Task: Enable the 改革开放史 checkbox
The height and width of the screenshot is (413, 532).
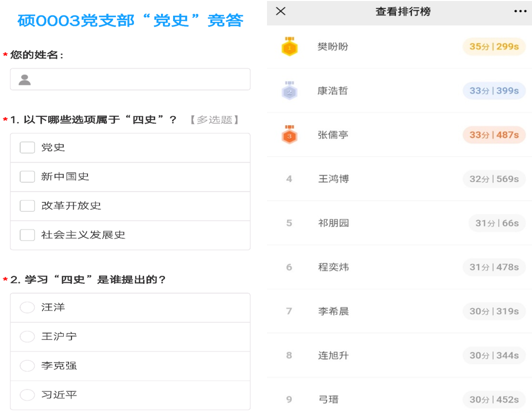Action: coord(27,206)
